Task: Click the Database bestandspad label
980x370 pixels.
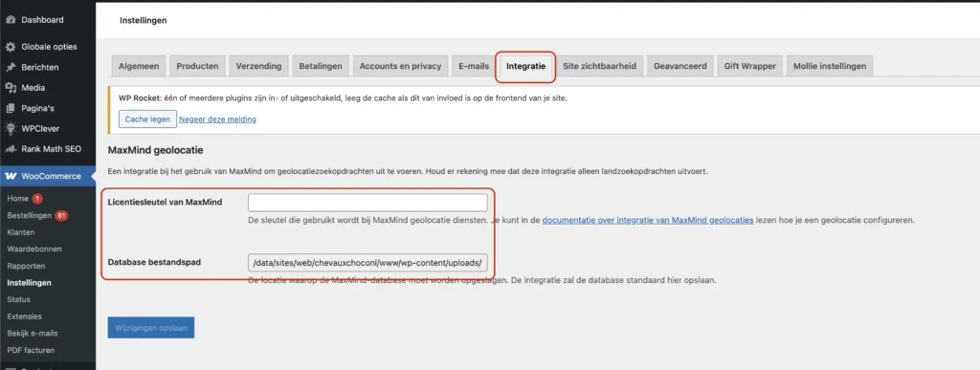Action: pyautogui.click(x=154, y=262)
